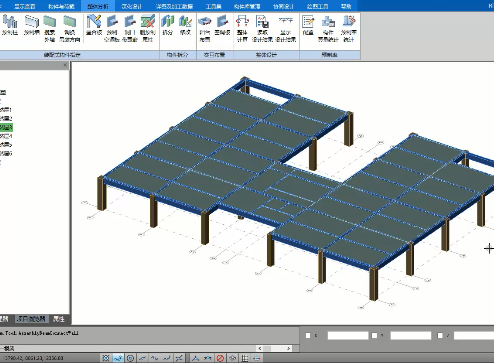Click the floor design results save icon
494x363 pixels.
click(x=263, y=28)
